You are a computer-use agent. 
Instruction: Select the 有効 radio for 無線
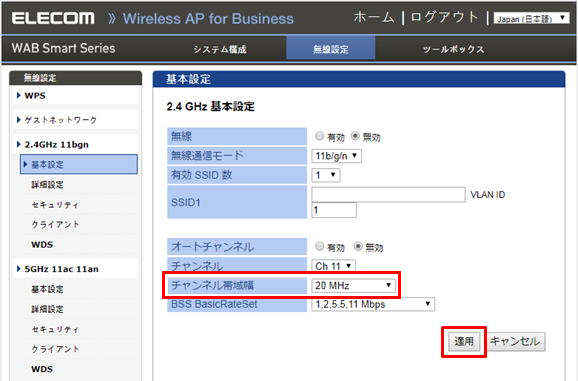pyautogui.click(x=319, y=136)
